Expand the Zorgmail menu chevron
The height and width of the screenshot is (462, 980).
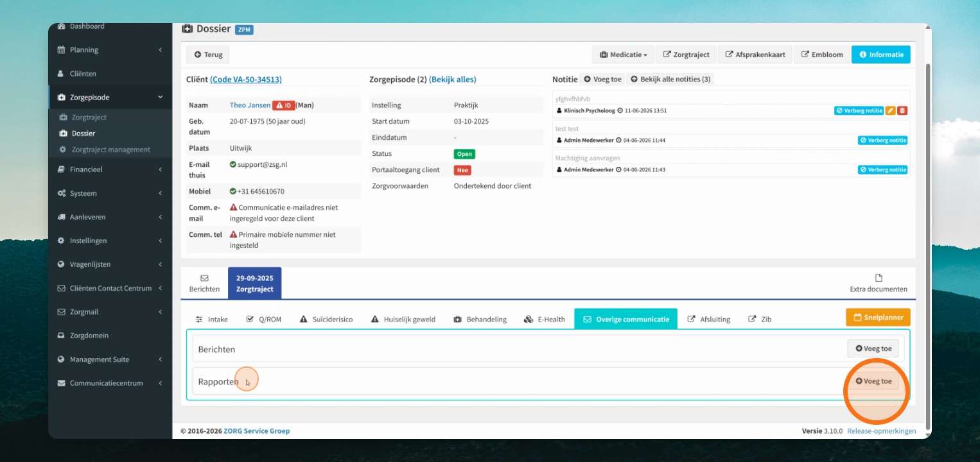point(160,312)
